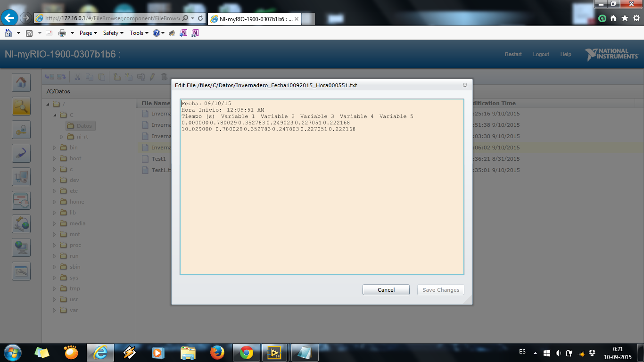This screenshot has height=362, width=644.
Task: Open the Tools dropdown menu
Action: click(x=139, y=33)
